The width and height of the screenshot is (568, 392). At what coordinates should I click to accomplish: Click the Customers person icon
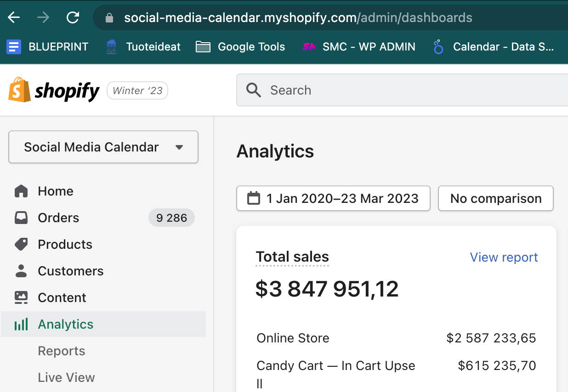21,271
